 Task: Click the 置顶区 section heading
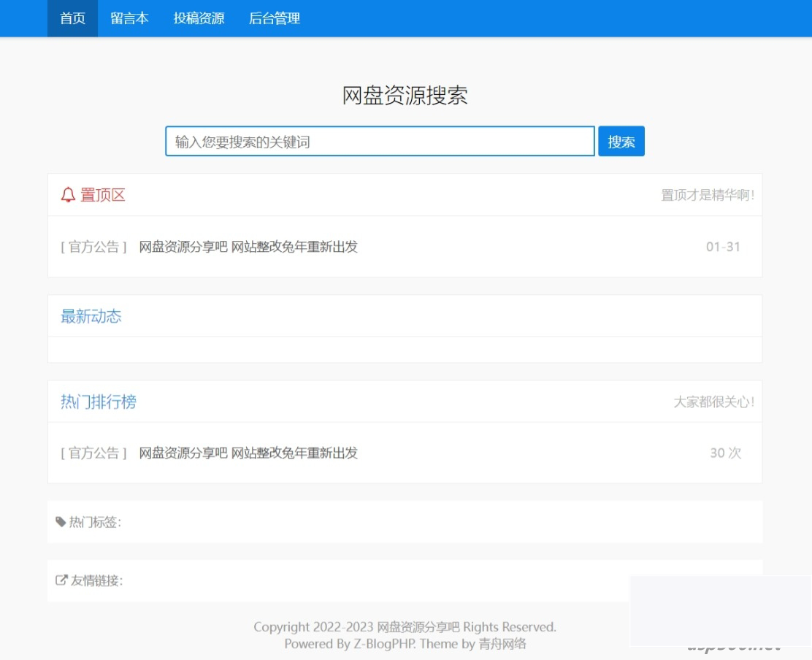point(101,195)
